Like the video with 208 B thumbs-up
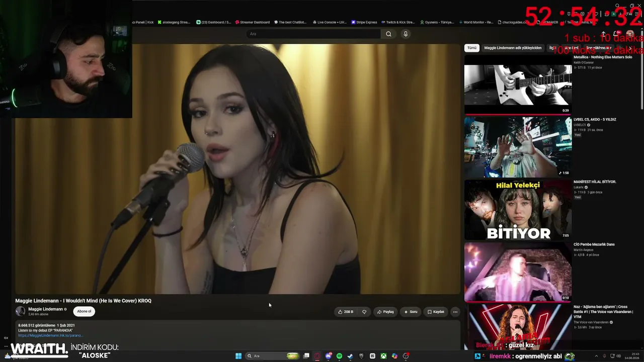This screenshot has width=644, height=362. [346, 312]
